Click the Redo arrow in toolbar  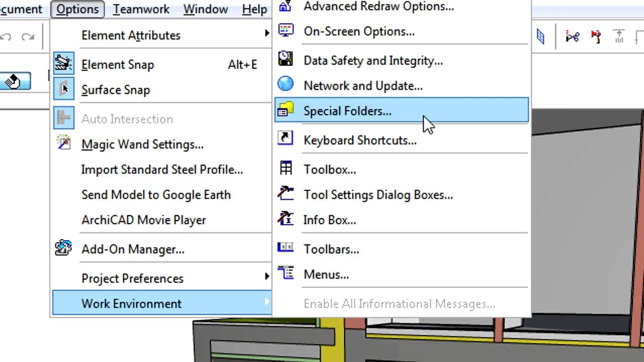(x=28, y=37)
